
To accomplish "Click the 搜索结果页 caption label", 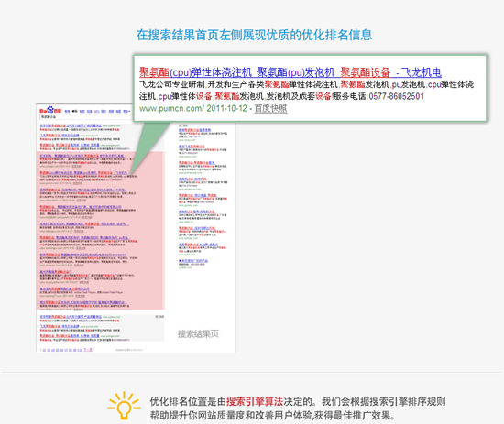I will (x=198, y=333).
